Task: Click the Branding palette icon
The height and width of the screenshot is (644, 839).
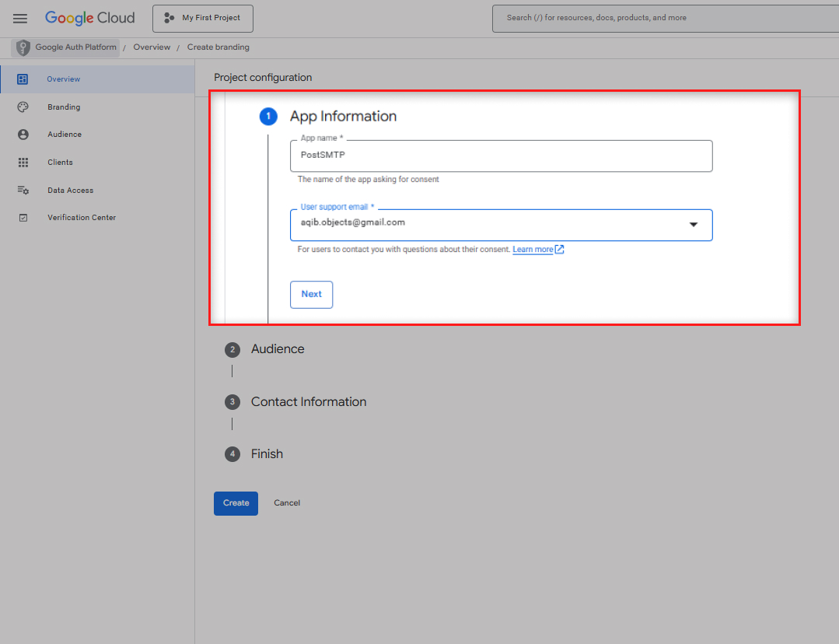Action: [23, 107]
